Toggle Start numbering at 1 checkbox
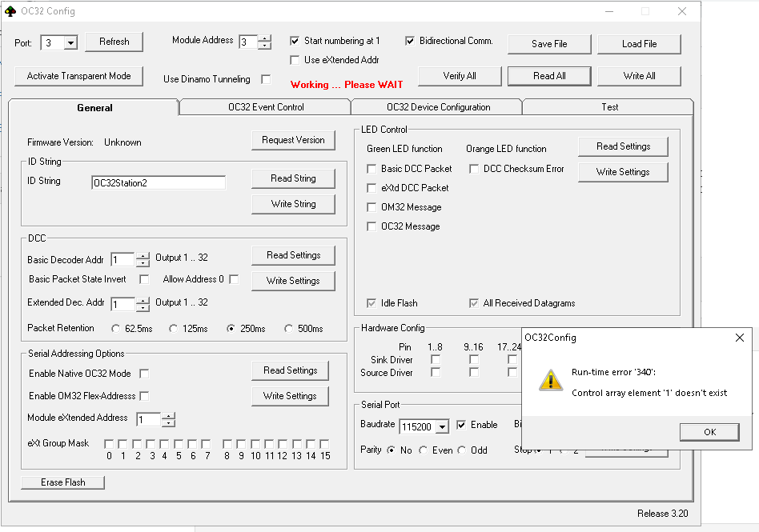The width and height of the screenshot is (759, 532). [x=295, y=41]
